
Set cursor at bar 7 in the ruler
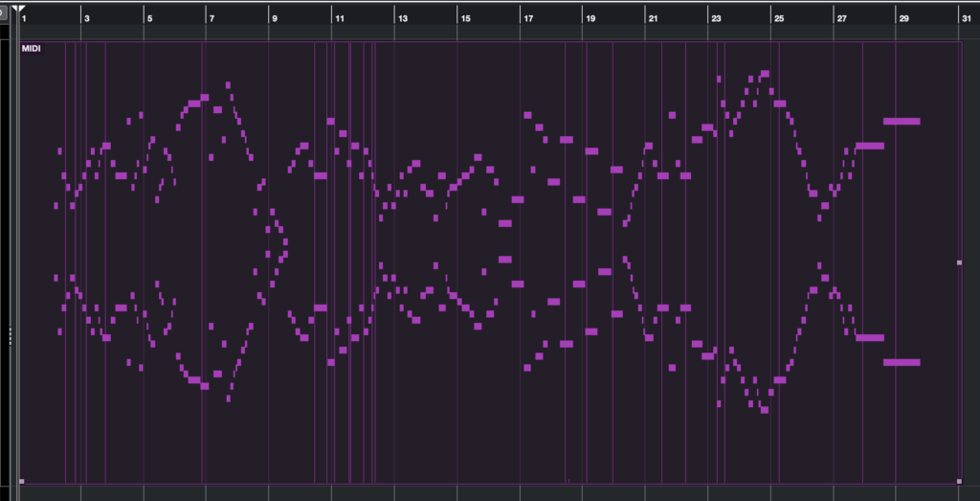coord(212,18)
